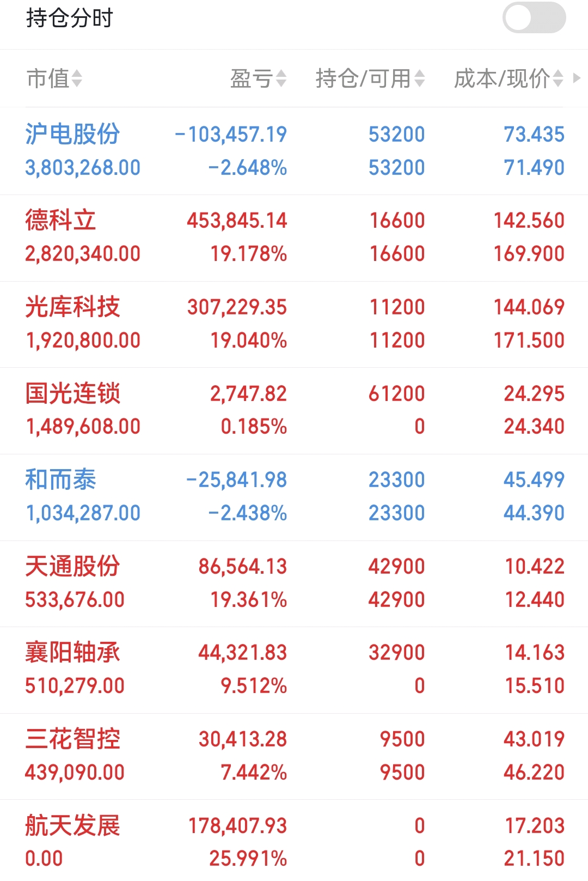
Task: Select the 盈亏 column header
Action: [x=251, y=79]
